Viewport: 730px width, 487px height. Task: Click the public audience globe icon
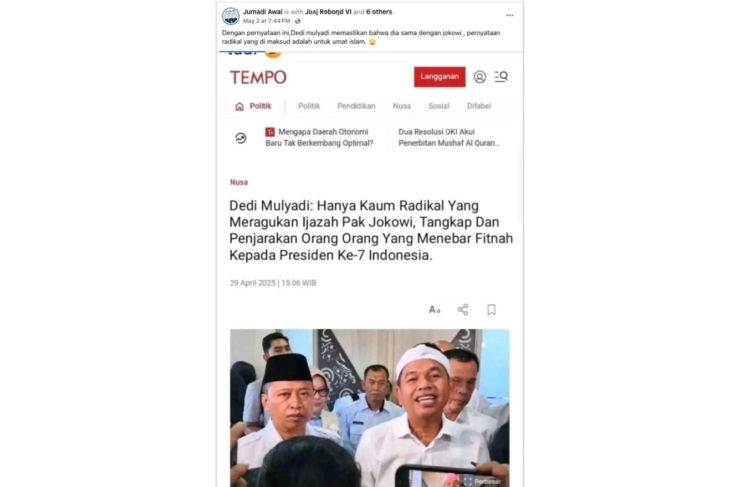[297, 21]
